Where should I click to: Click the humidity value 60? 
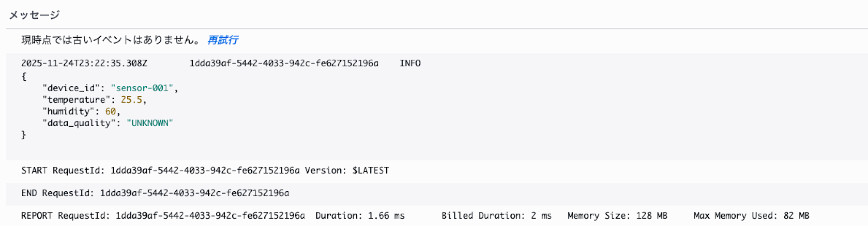click(x=110, y=111)
